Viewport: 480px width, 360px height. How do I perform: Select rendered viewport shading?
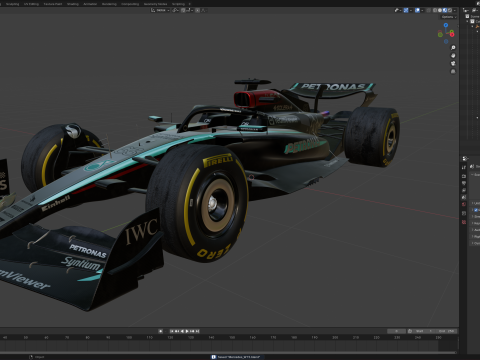click(450, 10)
